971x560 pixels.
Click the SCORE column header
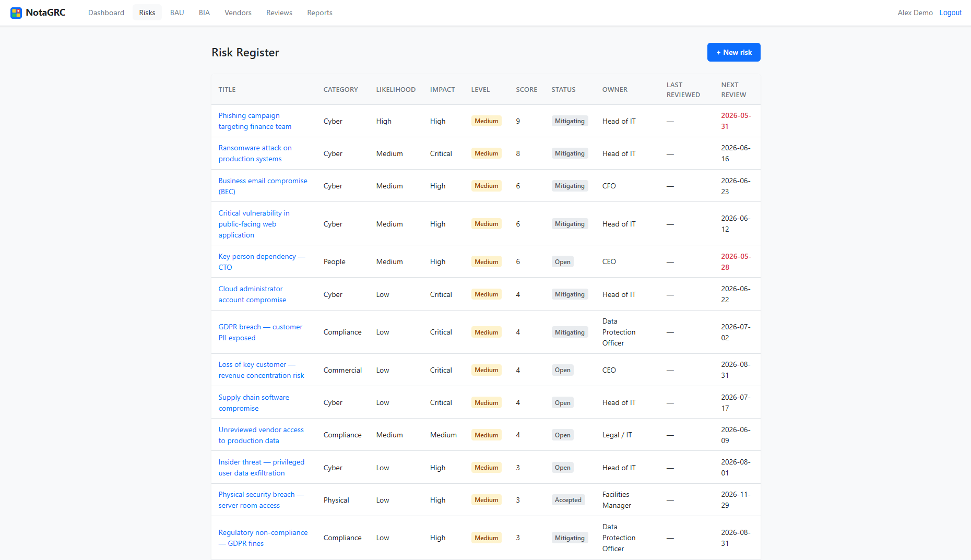(x=526, y=90)
